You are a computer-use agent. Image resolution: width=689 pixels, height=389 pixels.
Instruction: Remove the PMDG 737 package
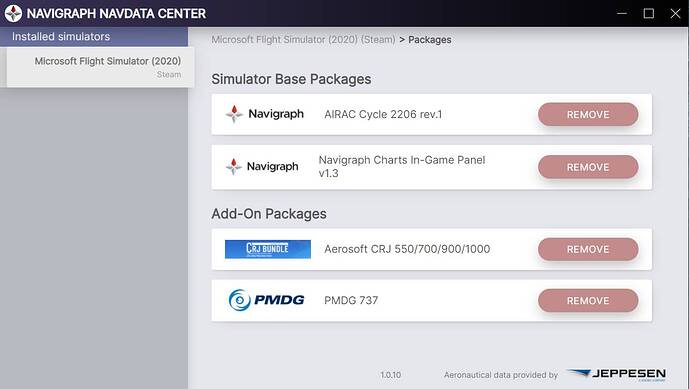(588, 301)
